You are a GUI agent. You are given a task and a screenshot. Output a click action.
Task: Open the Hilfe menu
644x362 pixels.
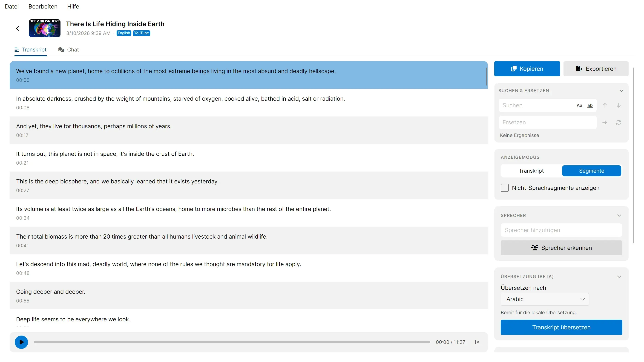(73, 6)
